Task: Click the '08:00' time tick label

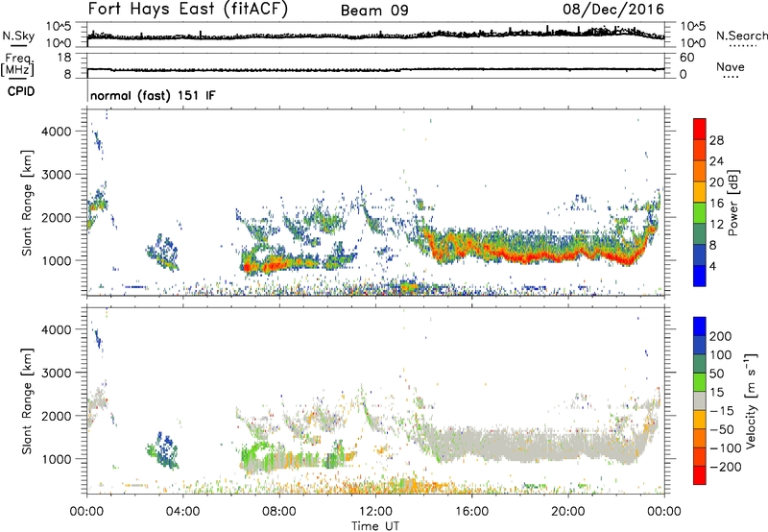Action: pos(279,512)
